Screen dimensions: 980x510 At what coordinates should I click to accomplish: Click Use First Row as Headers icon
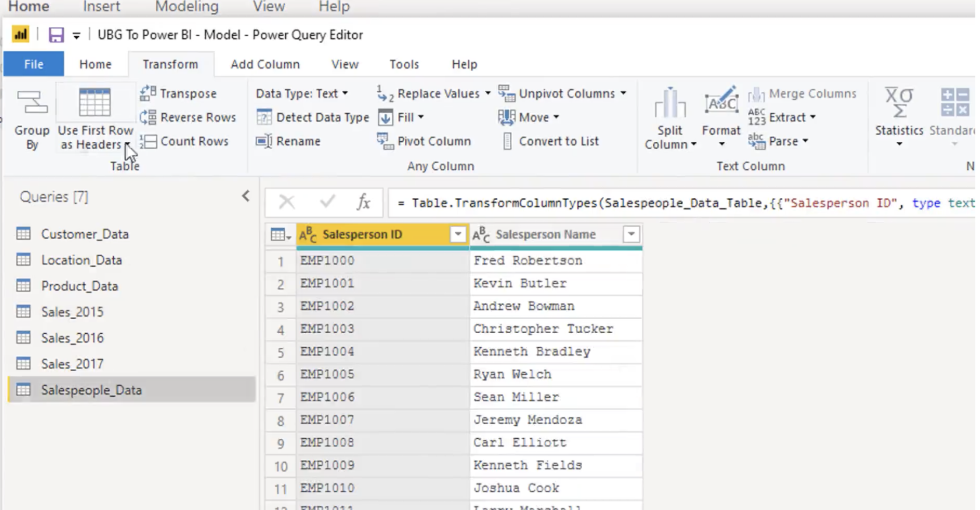(94, 103)
